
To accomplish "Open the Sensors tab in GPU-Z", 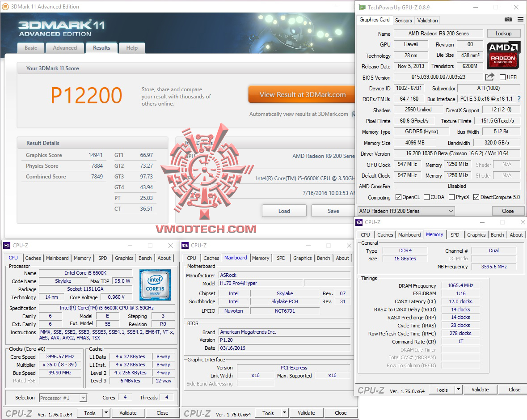I will [x=403, y=21].
